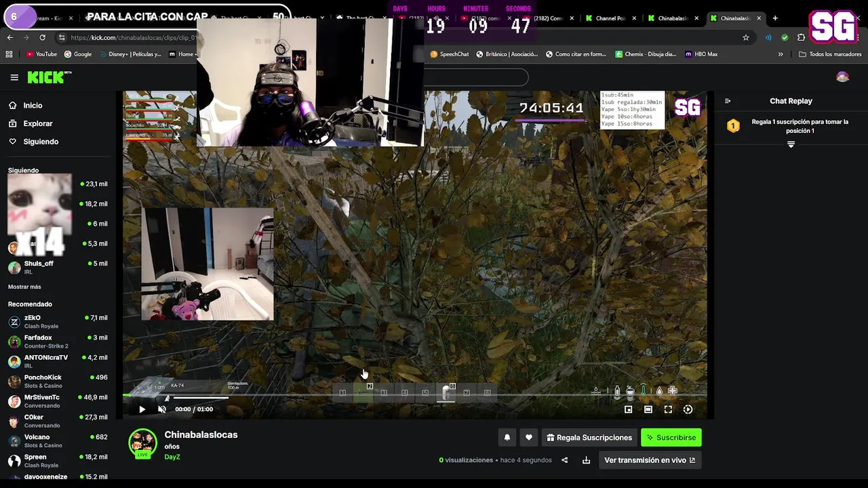The width and height of the screenshot is (868, 488).
Task: Click the green Suscribirse button
Action: [671, 438]
